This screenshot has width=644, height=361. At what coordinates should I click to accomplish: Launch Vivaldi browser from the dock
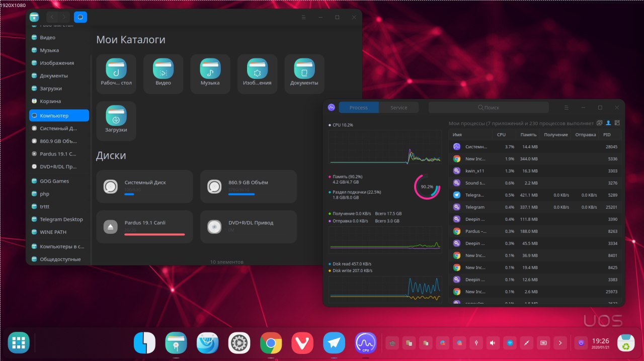(302, 343)
